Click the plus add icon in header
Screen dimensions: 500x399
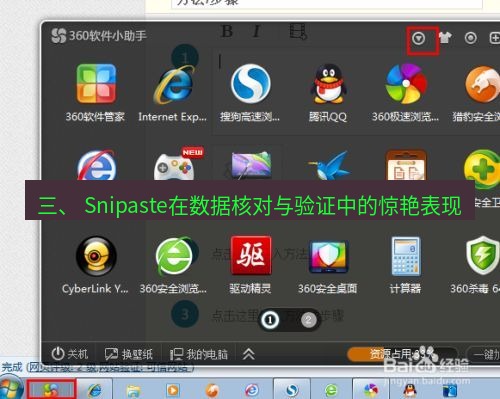495,38
